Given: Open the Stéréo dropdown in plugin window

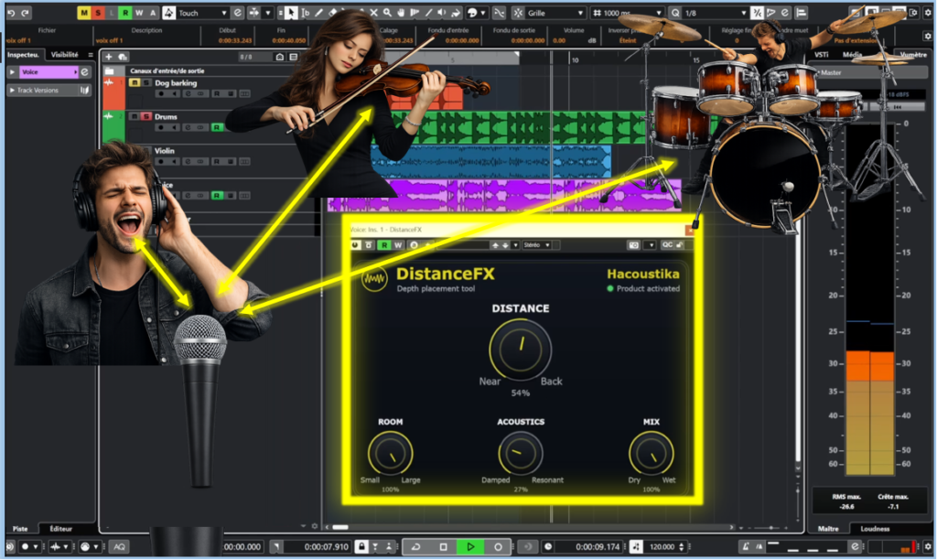Looking at the screenshot, I should (536, 245).
